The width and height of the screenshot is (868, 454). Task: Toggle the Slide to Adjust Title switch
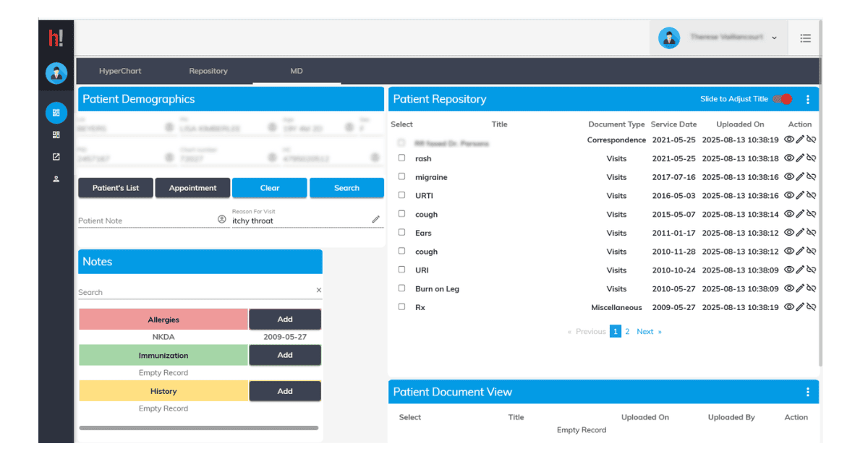click(782, 99)
